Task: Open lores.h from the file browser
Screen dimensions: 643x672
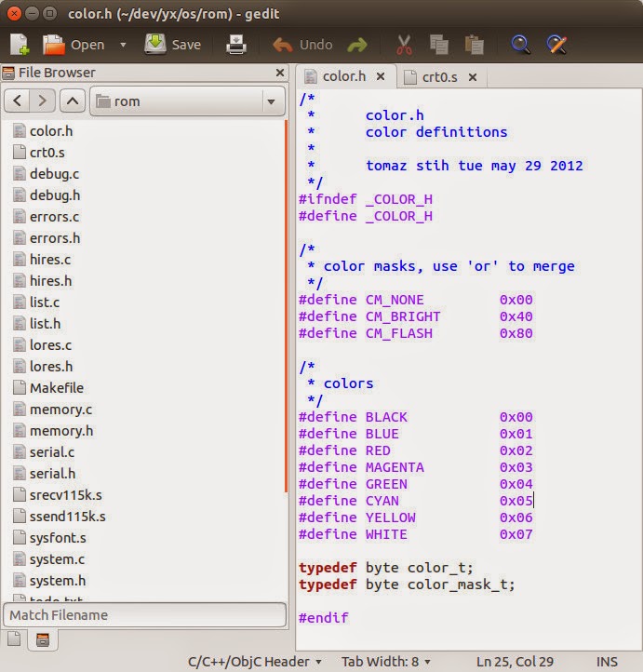Action: tap(43, 367)
